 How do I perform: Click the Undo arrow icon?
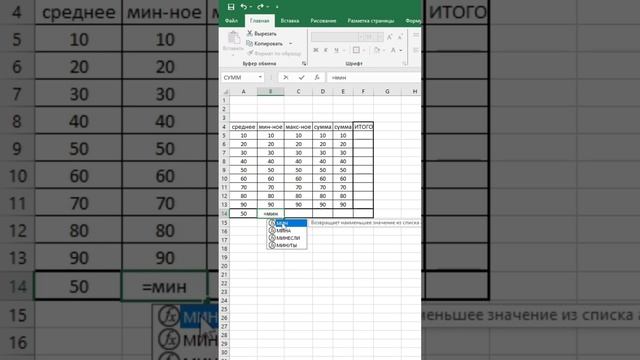[x=243, y=7]
